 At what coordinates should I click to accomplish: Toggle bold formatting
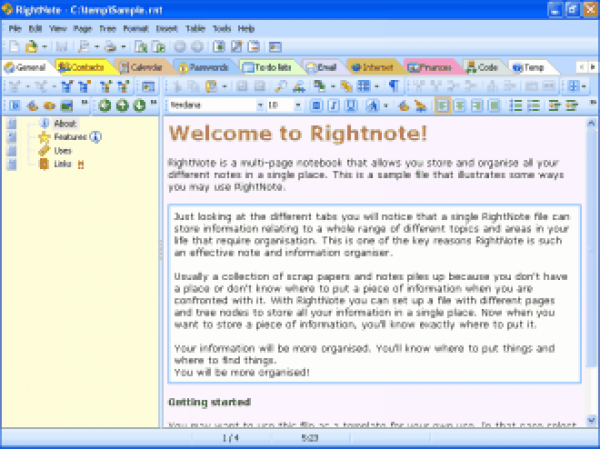tap(316, 105)
